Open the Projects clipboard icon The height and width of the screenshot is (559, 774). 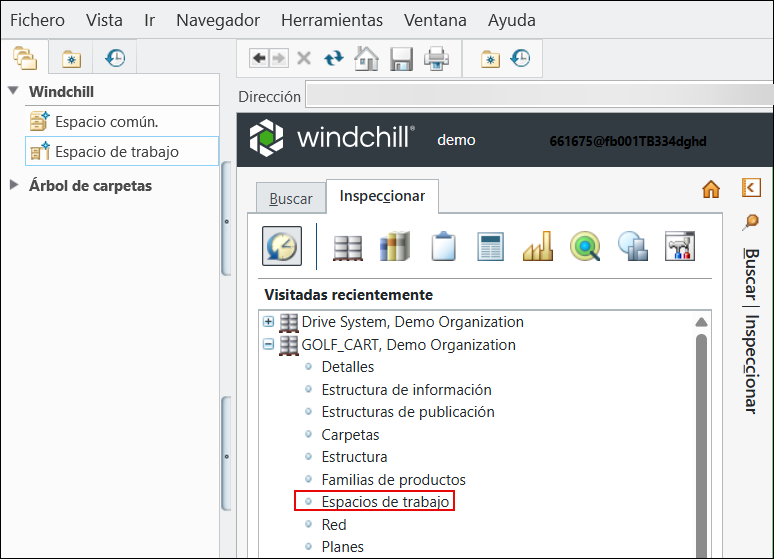(443, 246)
